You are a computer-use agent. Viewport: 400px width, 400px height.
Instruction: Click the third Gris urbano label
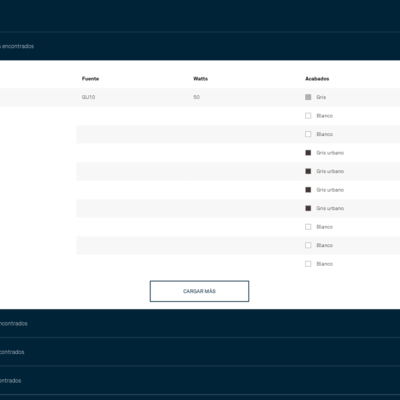[330, 190]
